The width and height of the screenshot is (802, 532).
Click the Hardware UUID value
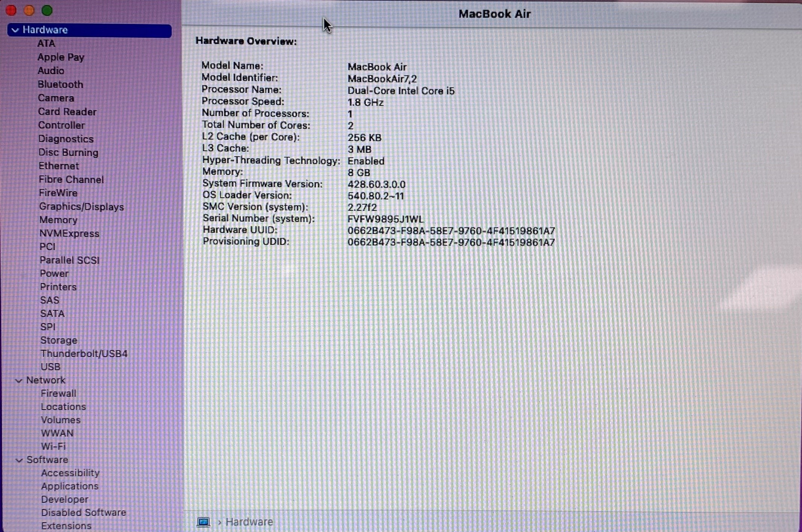451,231
